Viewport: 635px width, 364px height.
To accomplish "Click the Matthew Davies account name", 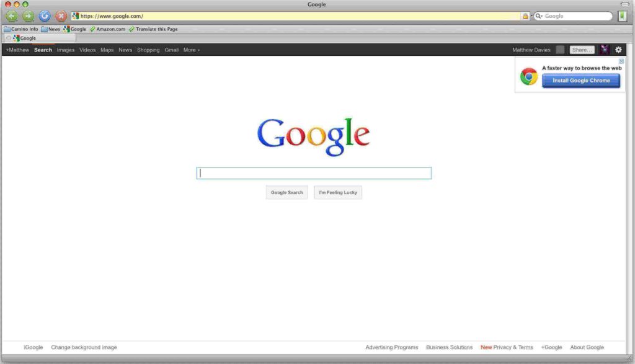I will pyautogui.click(x=531, y=50).
